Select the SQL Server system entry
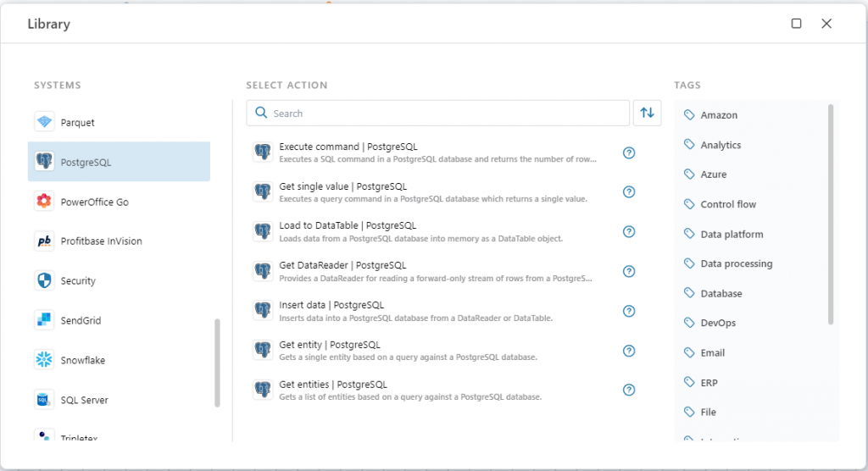Screen dimensions: 868x471 coord(119,400)
